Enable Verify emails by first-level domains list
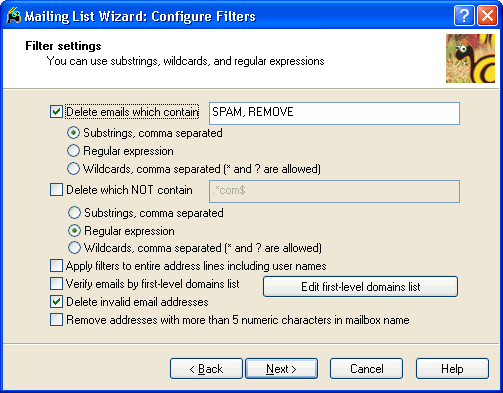This screenshot has height=393, width=503. (56, 284)
